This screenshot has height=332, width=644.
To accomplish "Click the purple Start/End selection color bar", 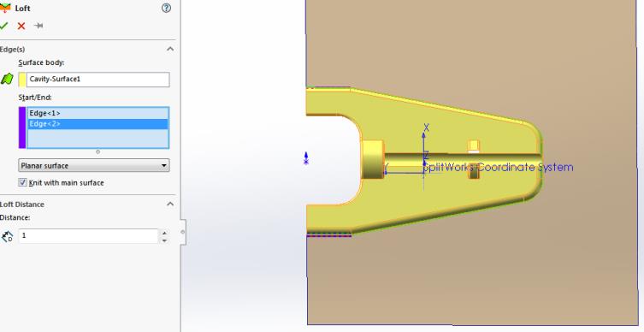I will point(22,127).
